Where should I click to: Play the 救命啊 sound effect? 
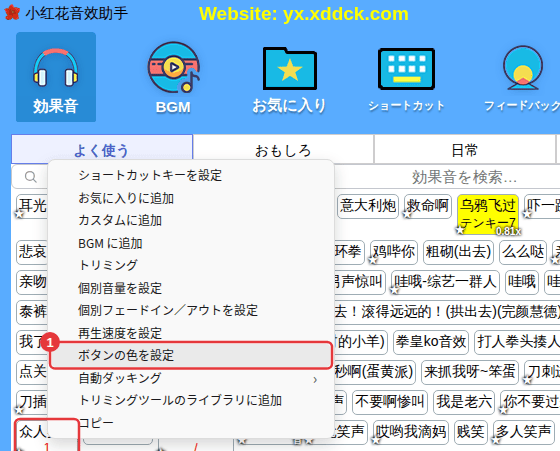coord(428,206)
